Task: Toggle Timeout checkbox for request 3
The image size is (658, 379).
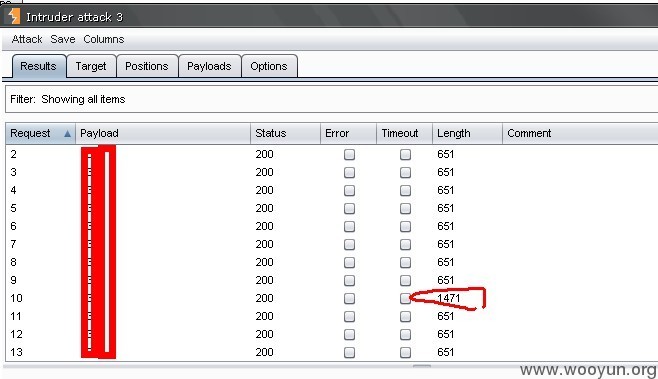Action: click(405, 173)
